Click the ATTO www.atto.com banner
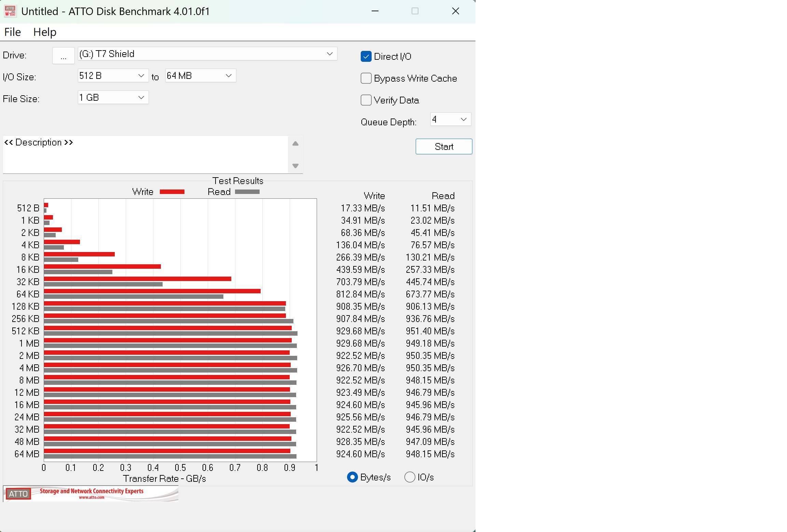This screenshot has width=787, height=532. click(x=91, y=494)
